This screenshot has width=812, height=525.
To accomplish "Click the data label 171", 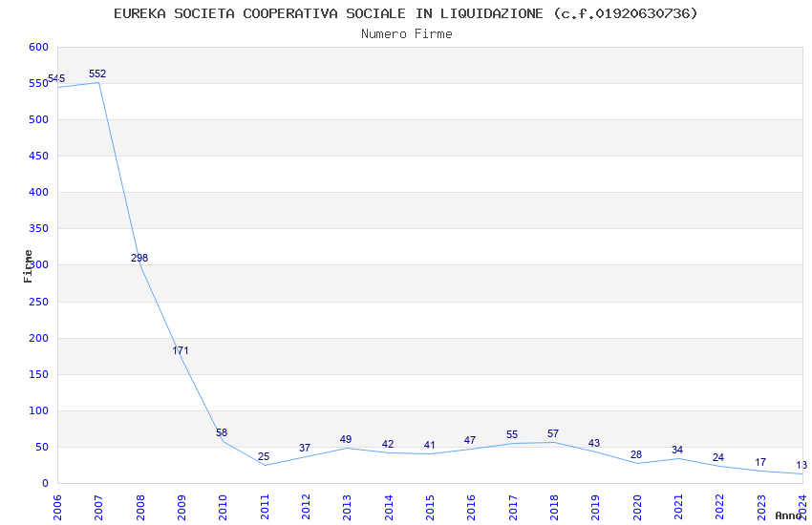I will coord(181,350).
